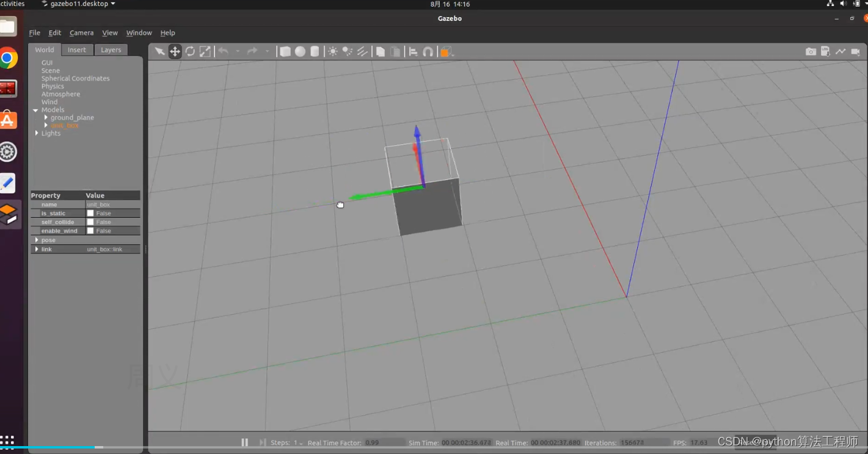Choose the selection arrow tool
868x454 pixels.
[x=159, y=52]
